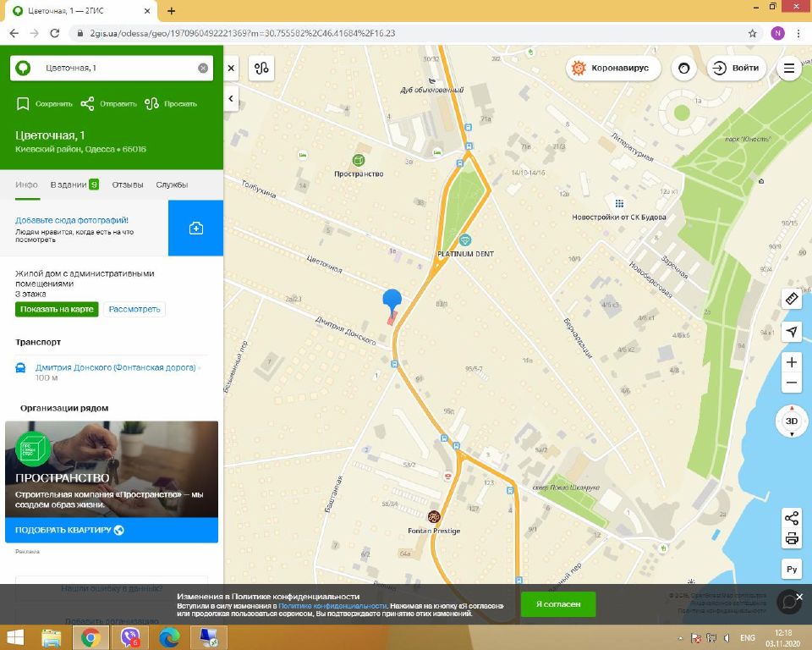Click the search field containing Цветочная, 1
The image size is (812, 650).
pyautogui.click(x=112, y=68)
